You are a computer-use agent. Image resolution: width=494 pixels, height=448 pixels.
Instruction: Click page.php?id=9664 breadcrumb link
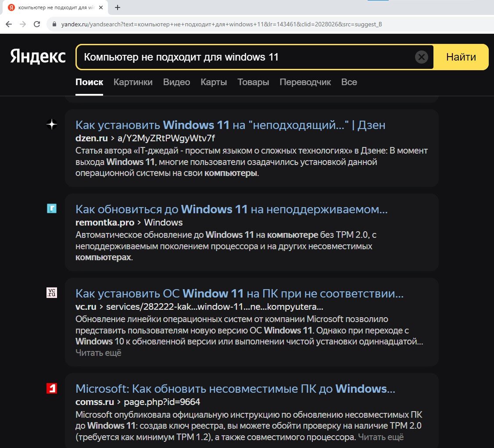(x=162, y=402)
